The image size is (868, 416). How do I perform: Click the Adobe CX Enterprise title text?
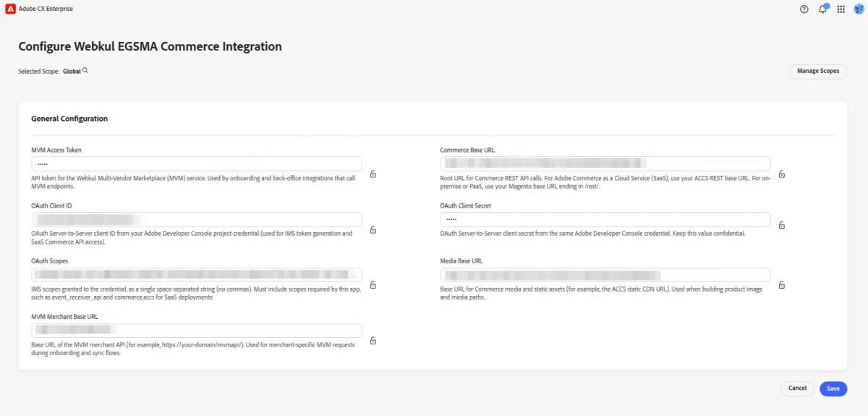pyautogui.click(x=46, y=9)
